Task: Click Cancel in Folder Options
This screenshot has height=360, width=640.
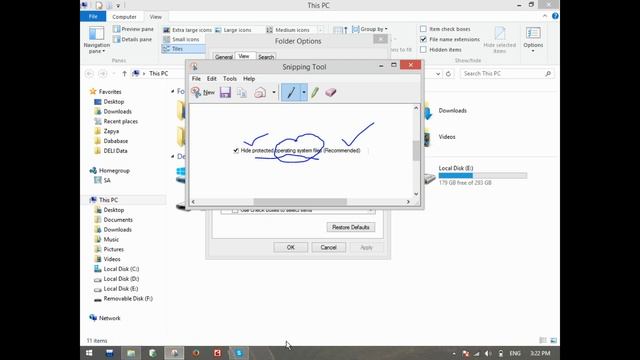Action: pyautogui.click(x=328, y=247)
